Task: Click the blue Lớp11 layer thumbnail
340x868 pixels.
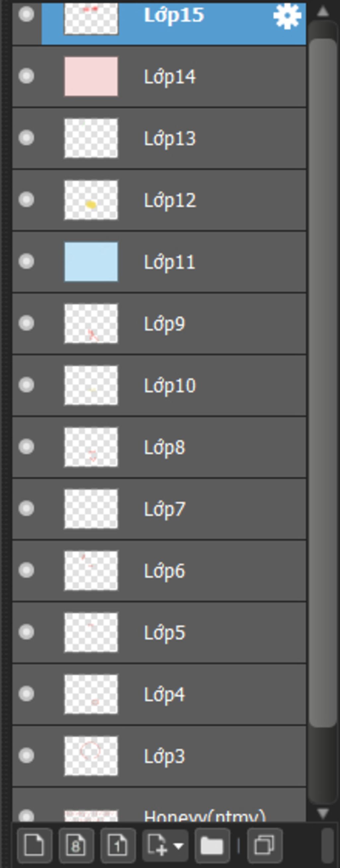Action: coord(91,261)
